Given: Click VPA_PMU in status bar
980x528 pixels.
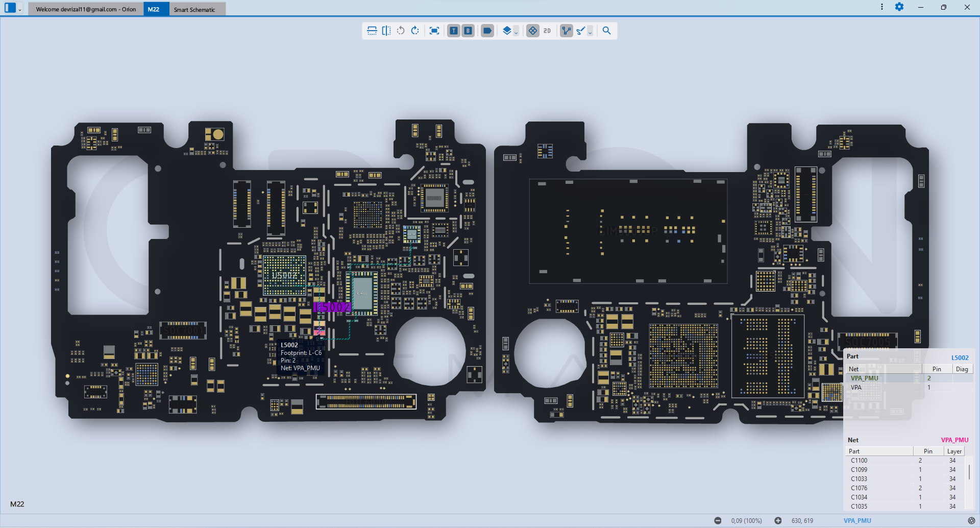Looking at the screenshot, I should click(x=857, y=520).
